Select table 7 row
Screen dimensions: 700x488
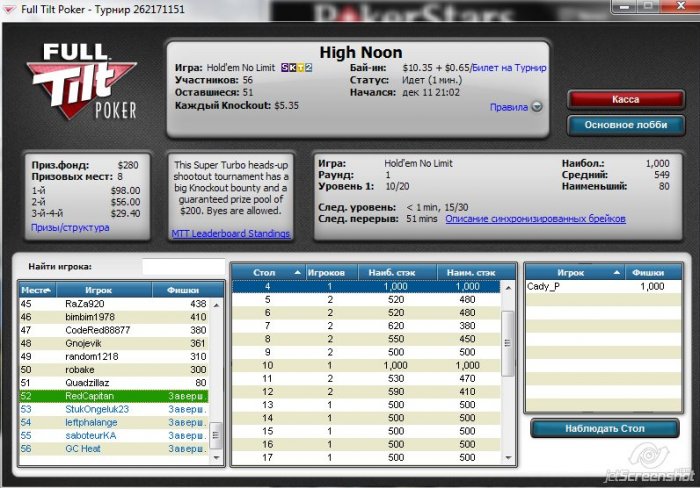click(366, 326)
